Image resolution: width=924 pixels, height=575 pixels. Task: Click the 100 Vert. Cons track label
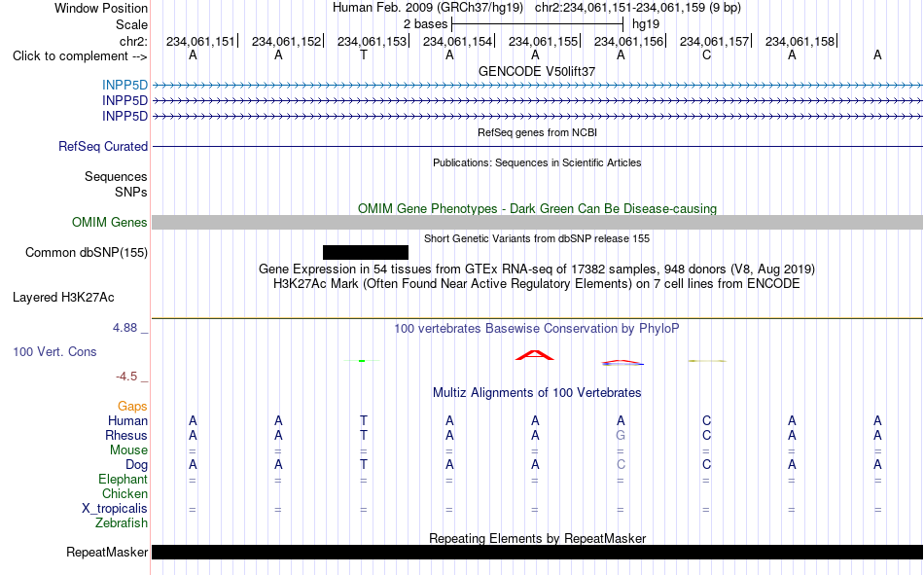tap(54, 351)
